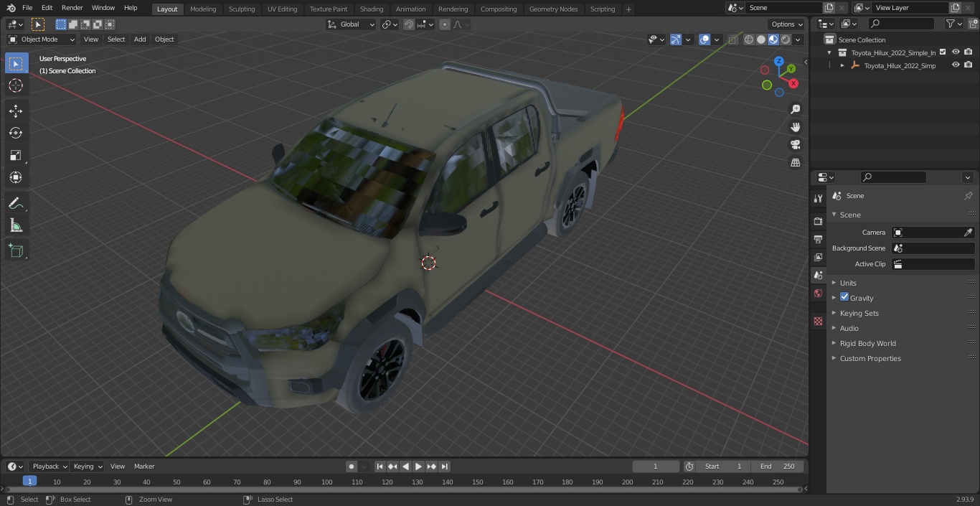
Task: Open the outliner filter dropdown
Action: [953, 24]
